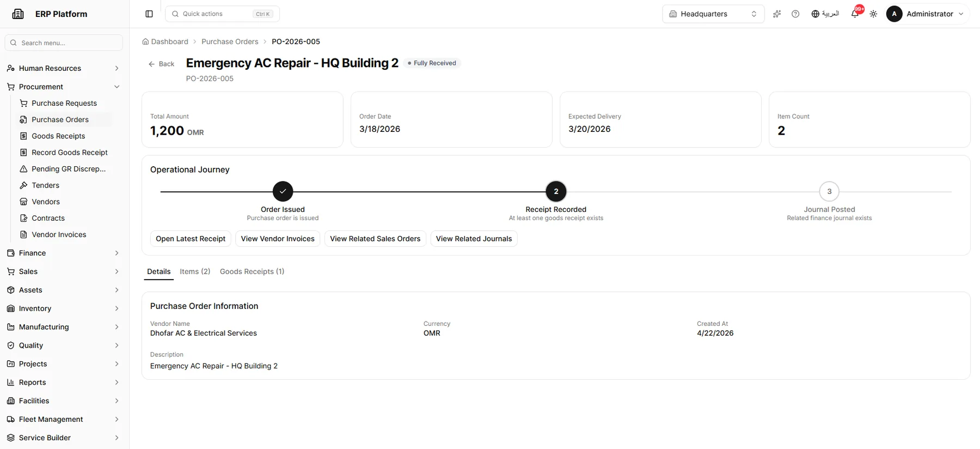This screenshot has height=449, width=980.
Task: Go to Dashboard via breadcrumb
Action: [x=166, y=41]
